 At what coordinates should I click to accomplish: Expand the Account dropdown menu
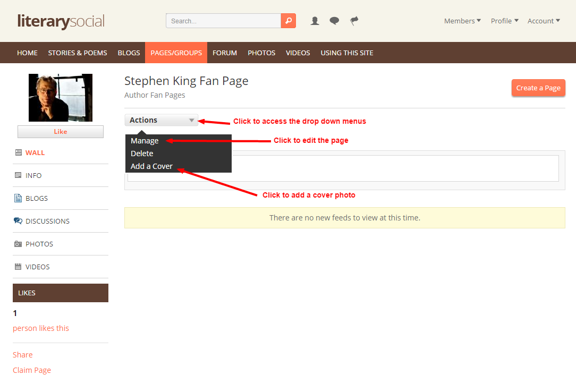pos(544,21)
